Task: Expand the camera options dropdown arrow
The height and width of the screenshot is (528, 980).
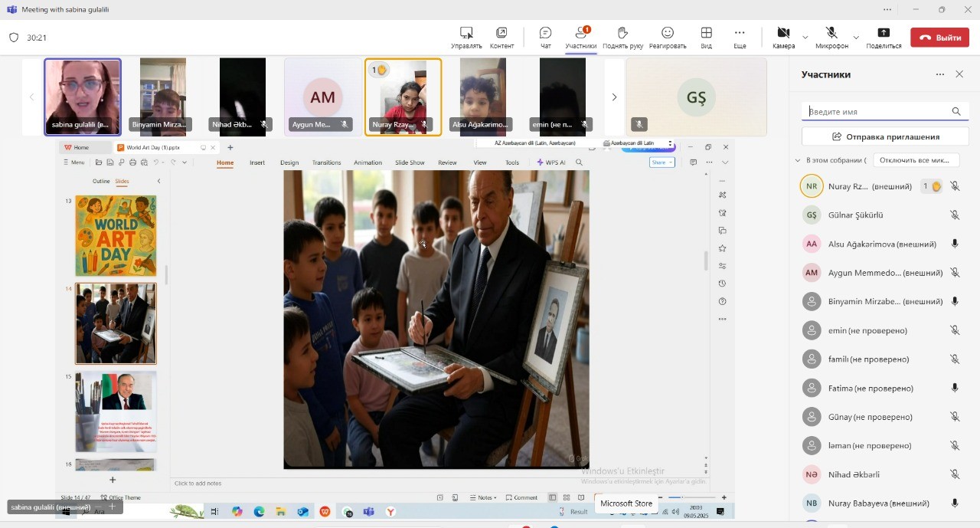Action: (x=805, y=37)
